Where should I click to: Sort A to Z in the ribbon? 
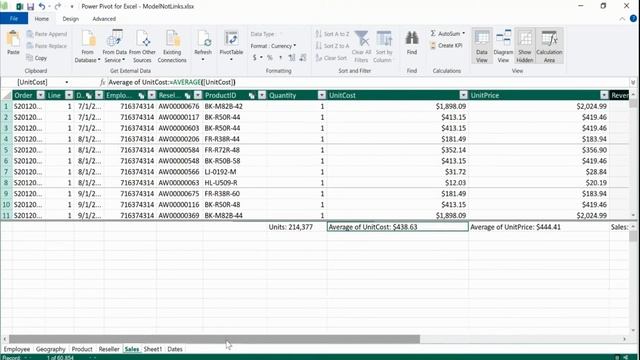click(332, 34)
